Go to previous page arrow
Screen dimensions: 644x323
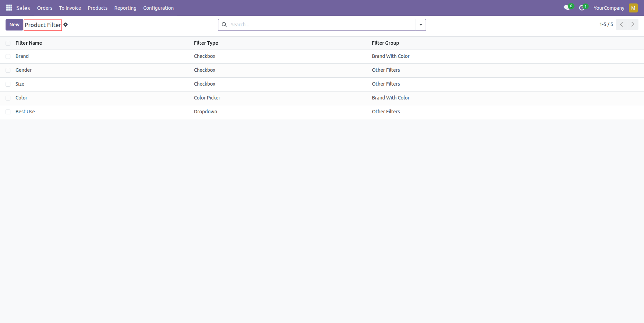pyautogui.click(x=621, y=24)
